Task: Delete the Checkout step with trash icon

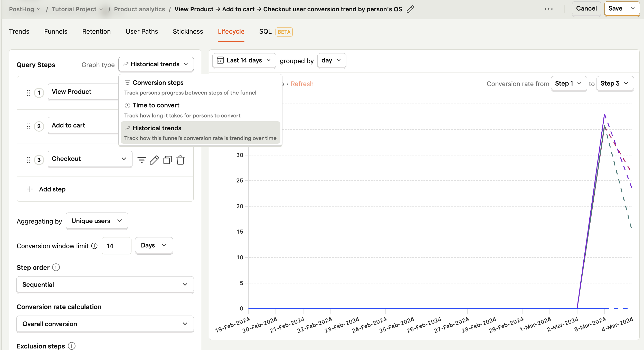Action: click(x=181, y=160)
